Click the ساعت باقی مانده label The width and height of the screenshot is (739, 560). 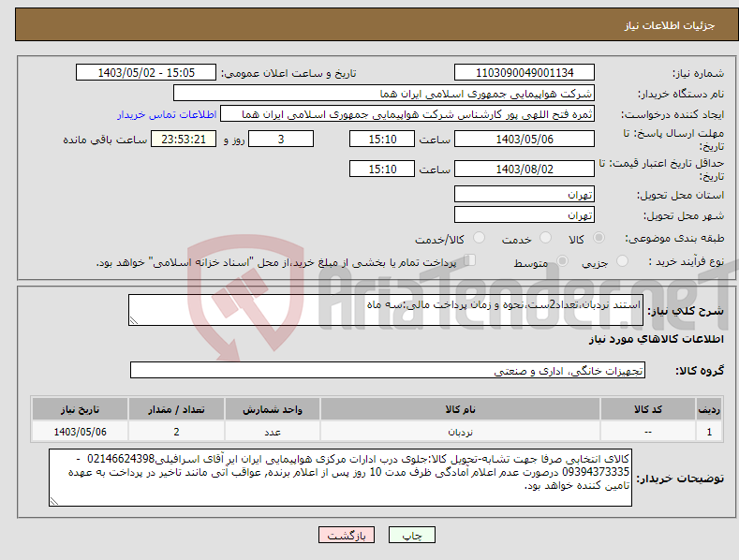click(x=105, y=140)
